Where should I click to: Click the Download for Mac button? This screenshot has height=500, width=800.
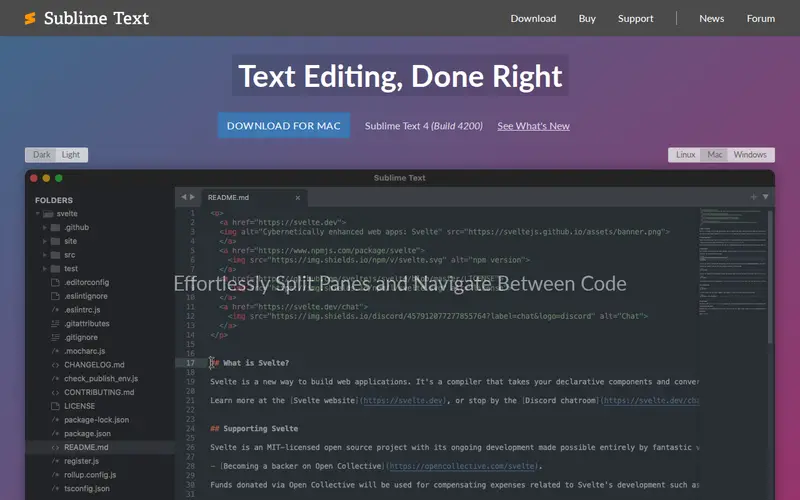284,126
